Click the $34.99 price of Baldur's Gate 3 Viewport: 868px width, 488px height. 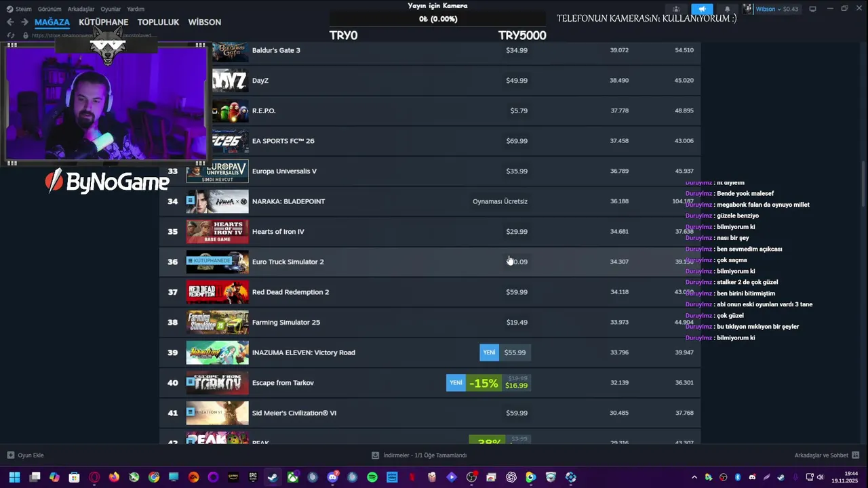click(x=517, y=50)
